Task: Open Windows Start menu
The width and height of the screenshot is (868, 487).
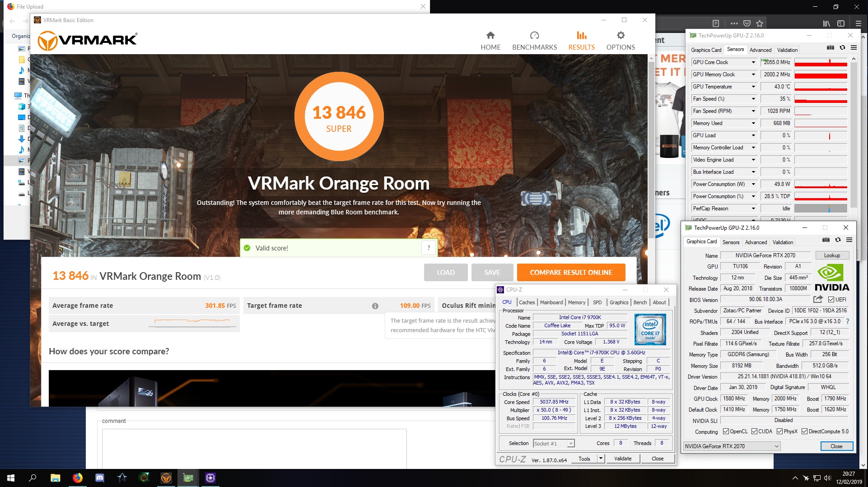Action: click(11, 478)
